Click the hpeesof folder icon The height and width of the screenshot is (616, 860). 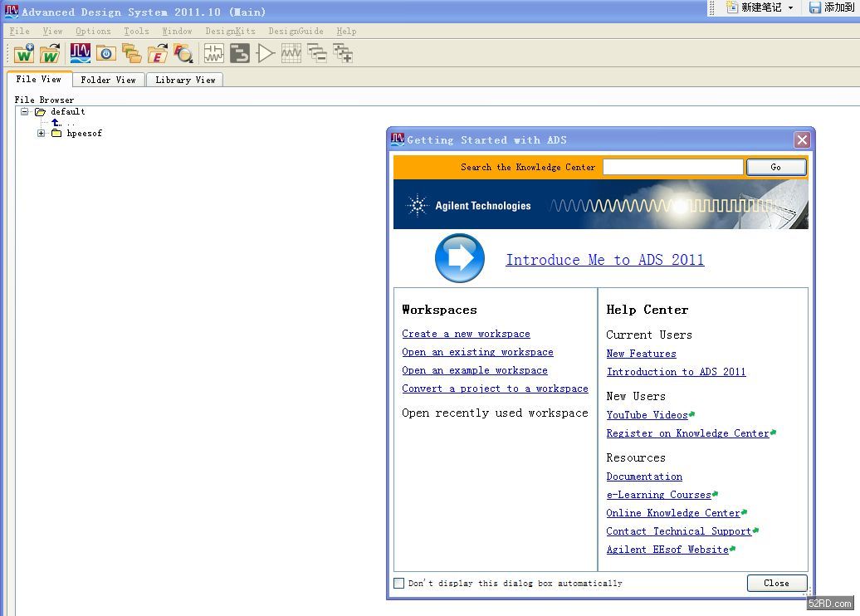[x=56, y=134]
